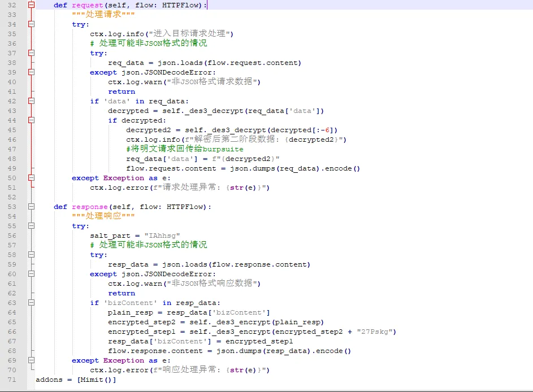Click line number 71 in the margin
533x392 pixels.
coord(12,380)
